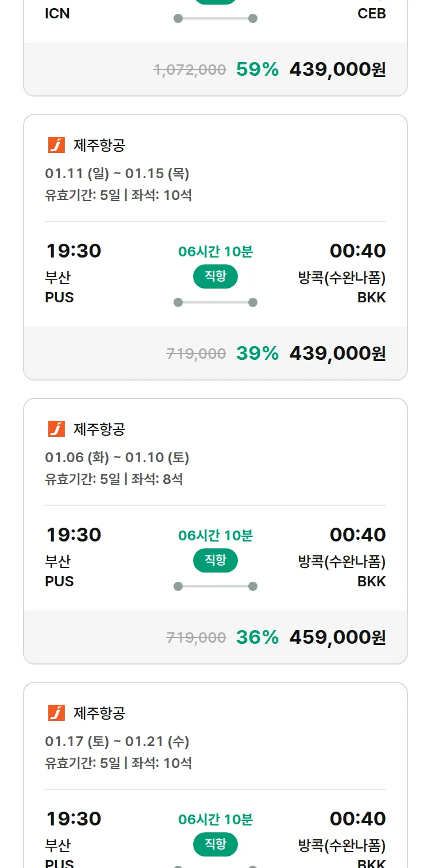
Task: Select the 39% discounted 439,000원 fare
Action: (x=337, y=354)
